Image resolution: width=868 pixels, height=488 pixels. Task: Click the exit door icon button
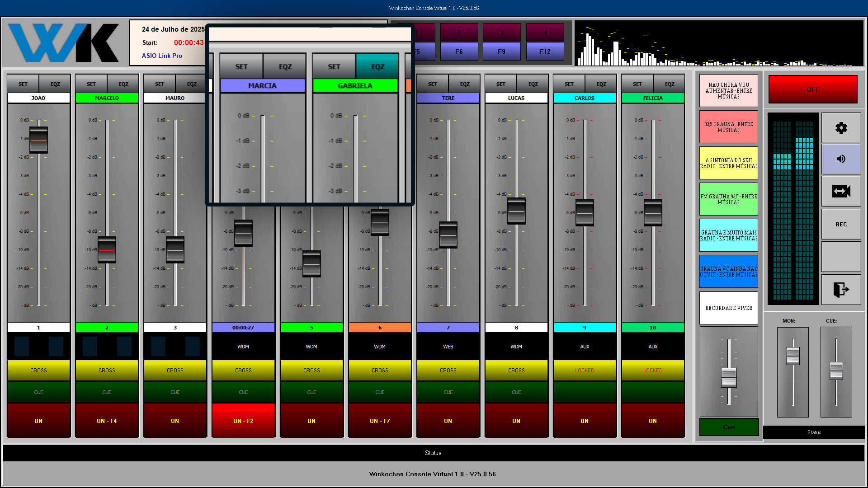point(841,289)
